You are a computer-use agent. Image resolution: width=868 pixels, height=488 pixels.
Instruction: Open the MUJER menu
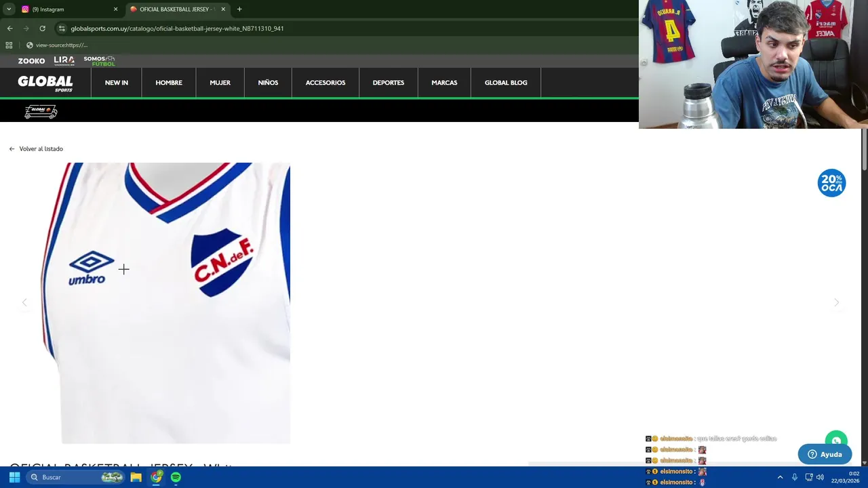[220, 83]
